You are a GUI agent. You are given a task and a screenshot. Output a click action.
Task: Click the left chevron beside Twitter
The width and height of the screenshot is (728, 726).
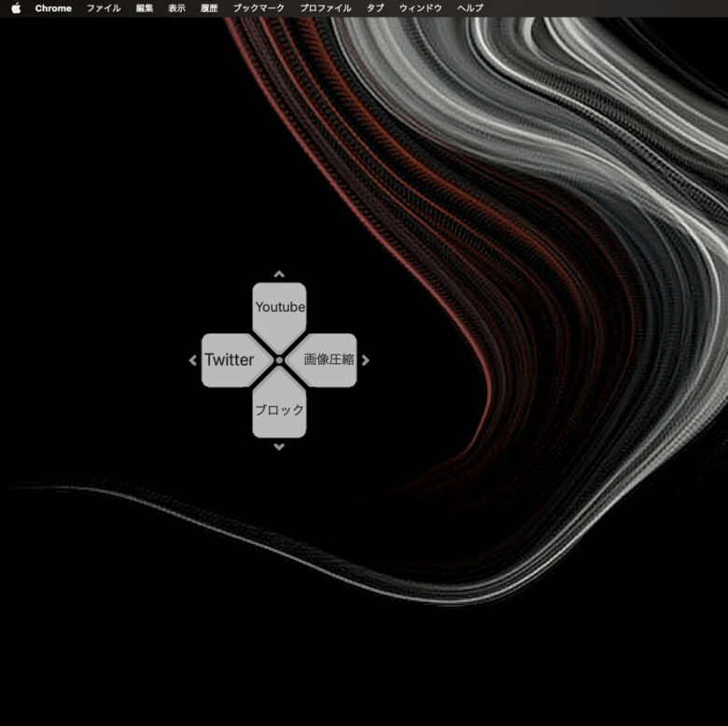192,360
